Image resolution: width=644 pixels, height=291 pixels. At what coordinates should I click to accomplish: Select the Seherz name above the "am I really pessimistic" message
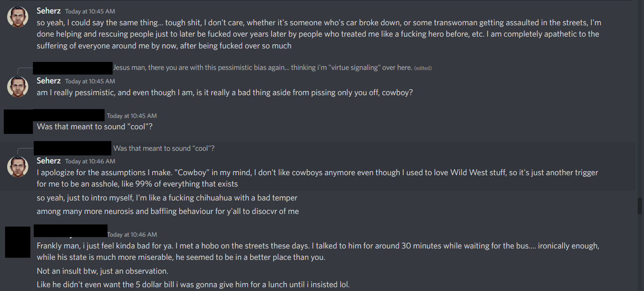(x=49, y=81)
